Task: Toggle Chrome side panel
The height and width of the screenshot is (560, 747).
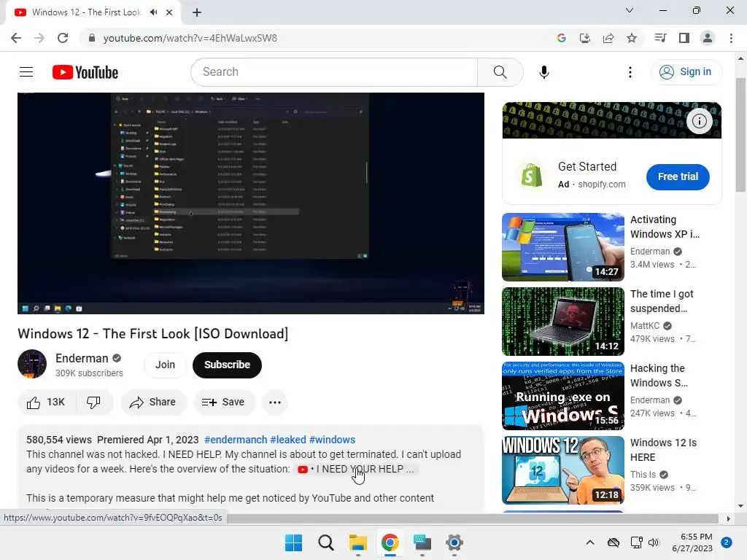Action: point(684,38)
